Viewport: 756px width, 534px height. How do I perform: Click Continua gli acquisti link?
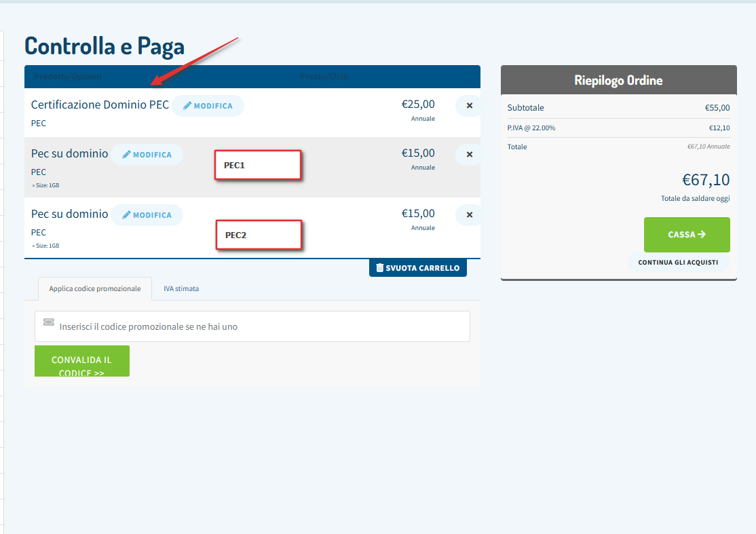[678, 262]
